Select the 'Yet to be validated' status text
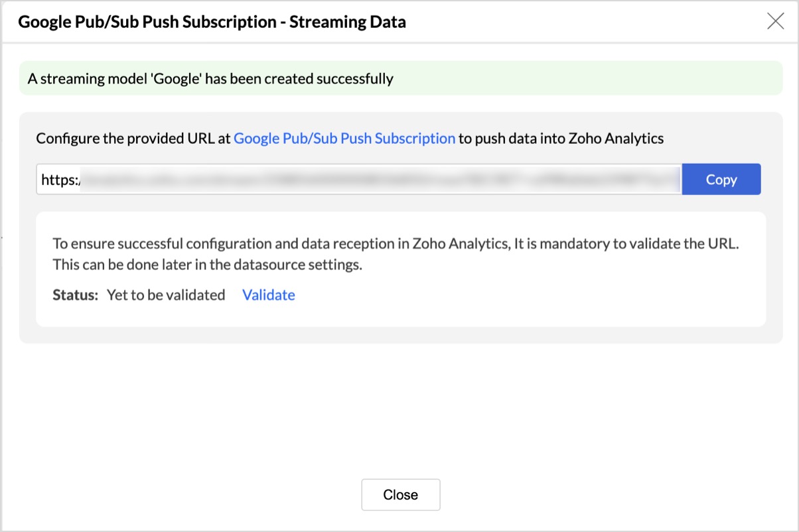 click(166, 295)
